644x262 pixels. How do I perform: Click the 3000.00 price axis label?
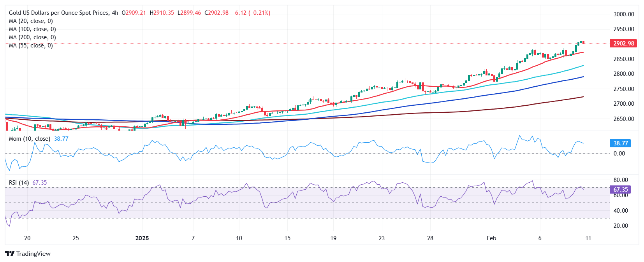pos(624,14)
